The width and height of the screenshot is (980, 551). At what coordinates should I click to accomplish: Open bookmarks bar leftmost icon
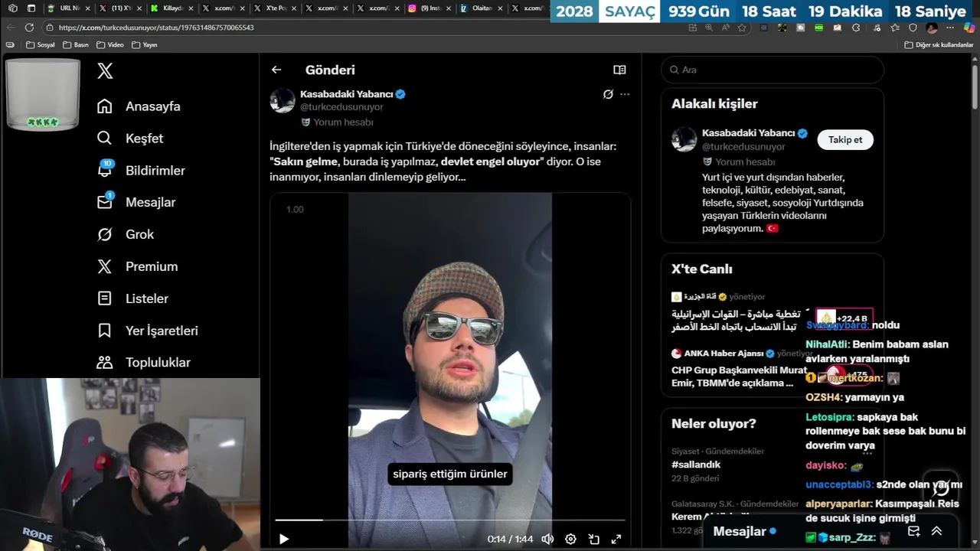(10, 44)
